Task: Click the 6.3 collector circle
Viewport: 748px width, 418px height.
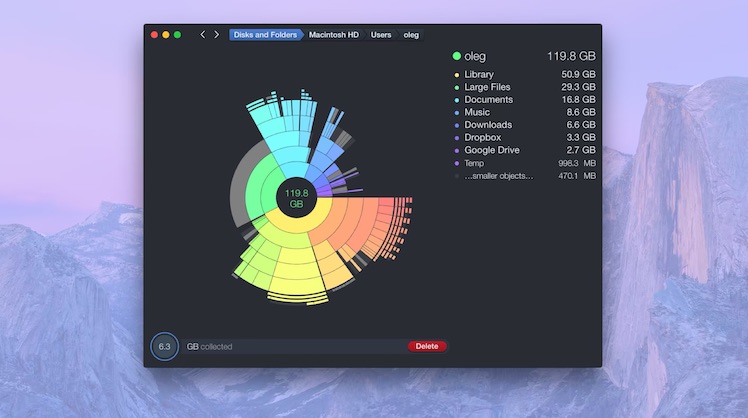Action: click(164, 347)
